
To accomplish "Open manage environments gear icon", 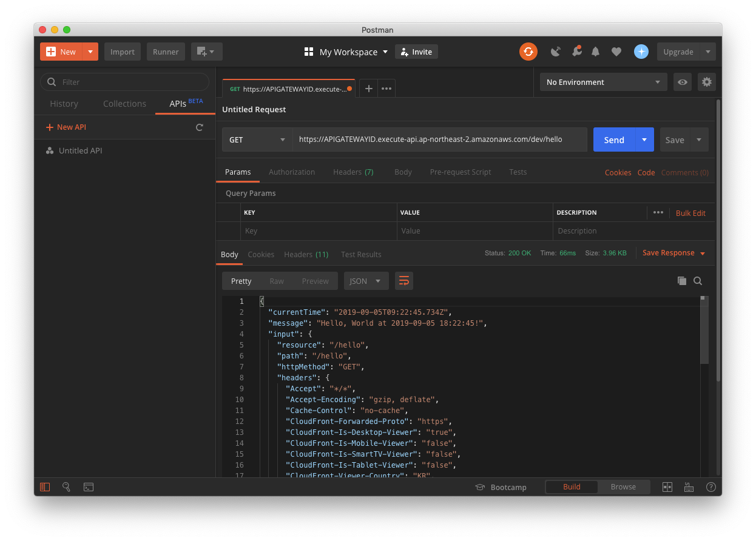I will pyautogui.click(x=706, y=82).
